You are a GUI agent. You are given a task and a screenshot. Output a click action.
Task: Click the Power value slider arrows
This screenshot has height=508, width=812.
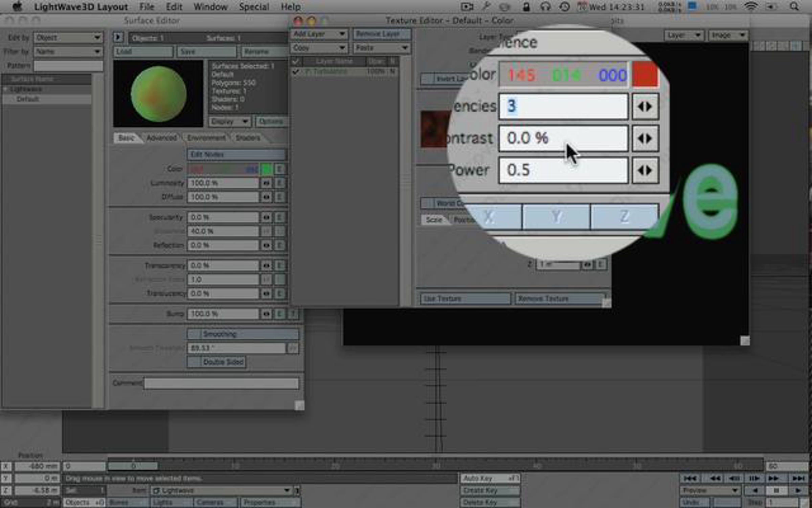click(x=645, y=170)
